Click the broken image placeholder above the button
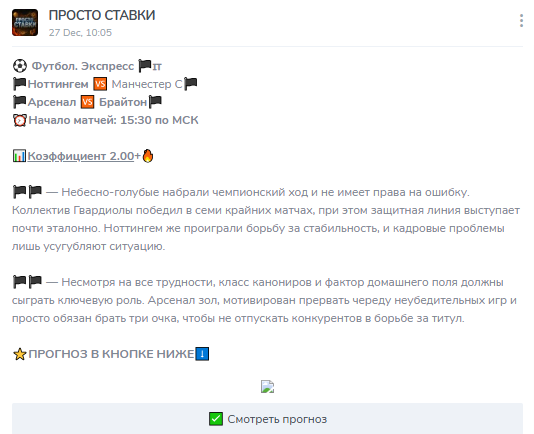The image size is (534, 434). pyautogui.click(x=267, y=387)
